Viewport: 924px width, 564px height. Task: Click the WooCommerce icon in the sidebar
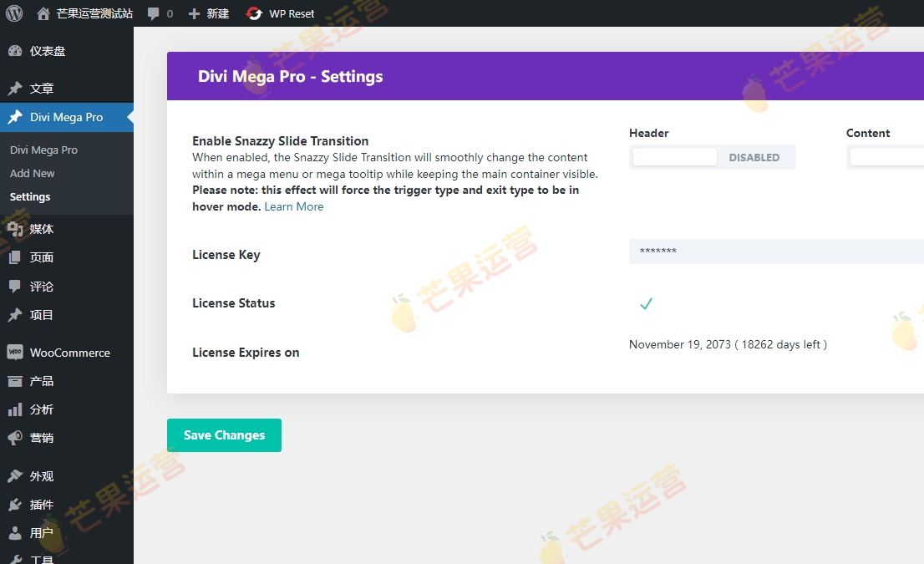point(14,353)
